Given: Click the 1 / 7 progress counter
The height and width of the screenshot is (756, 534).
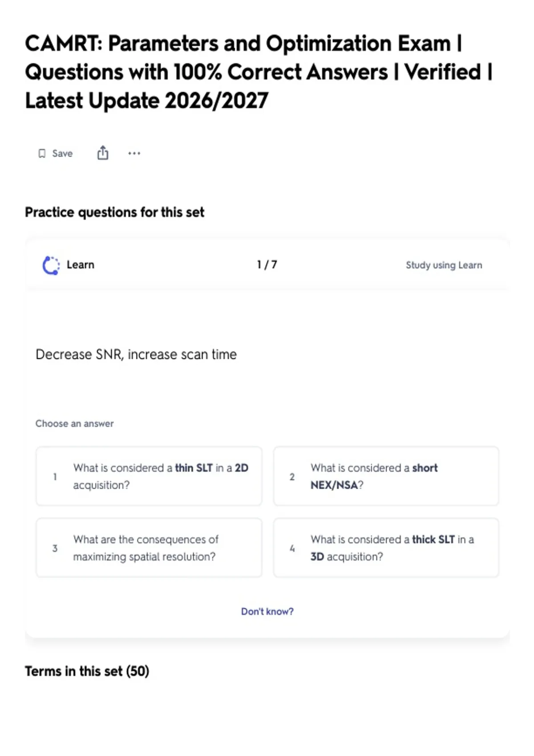Looking at the screenshot, I should [267, 265].
